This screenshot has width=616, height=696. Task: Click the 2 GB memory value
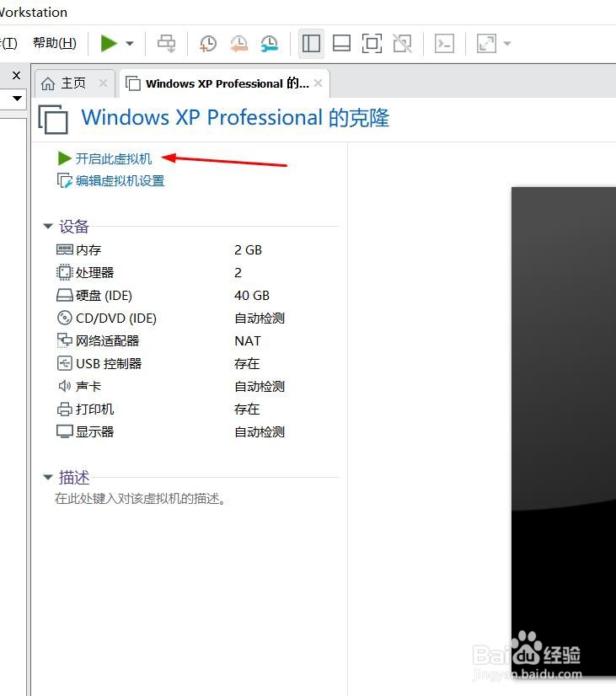pyautogui.click(x=248, y=250)
